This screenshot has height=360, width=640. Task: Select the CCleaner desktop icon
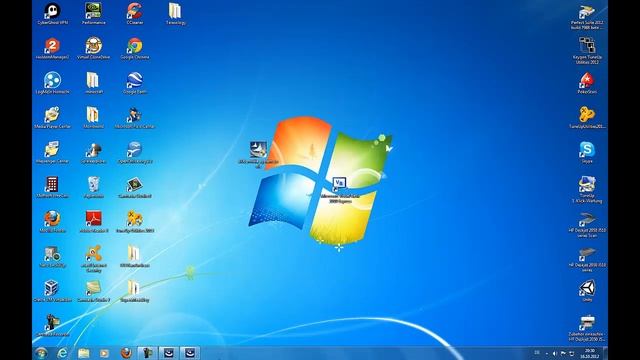[135, 14]
